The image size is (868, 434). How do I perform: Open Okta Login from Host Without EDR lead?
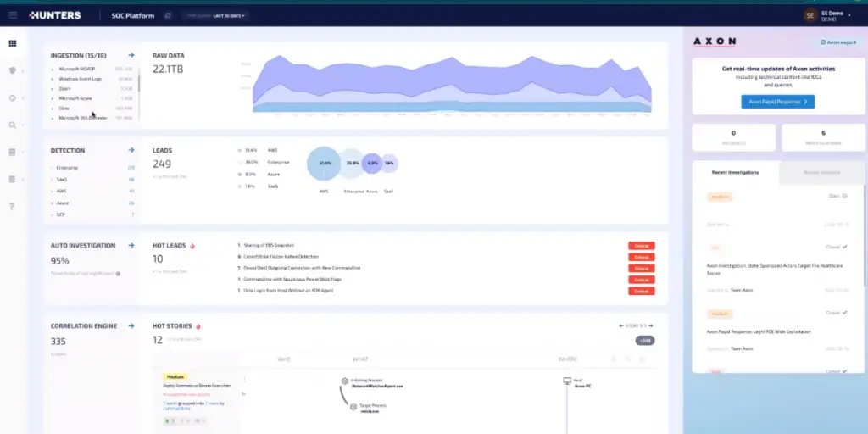[286, 291]
